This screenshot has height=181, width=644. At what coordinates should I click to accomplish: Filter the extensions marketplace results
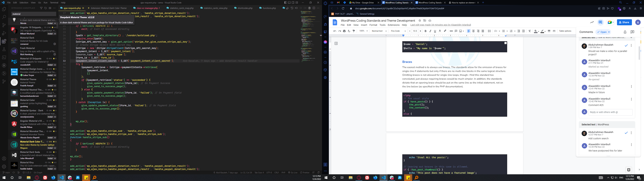41,8
